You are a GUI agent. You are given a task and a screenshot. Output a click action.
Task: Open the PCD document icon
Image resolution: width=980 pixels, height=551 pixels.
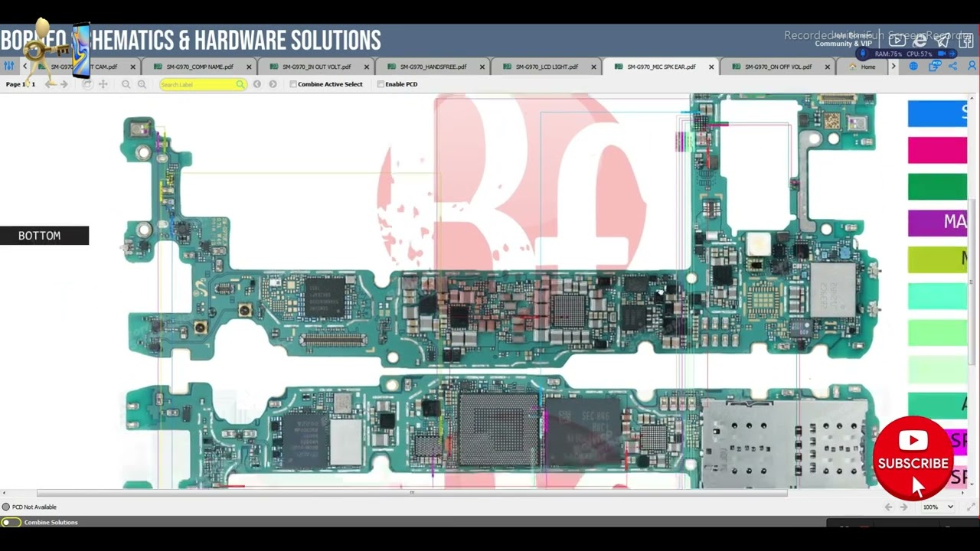click(x=934, y=67)
